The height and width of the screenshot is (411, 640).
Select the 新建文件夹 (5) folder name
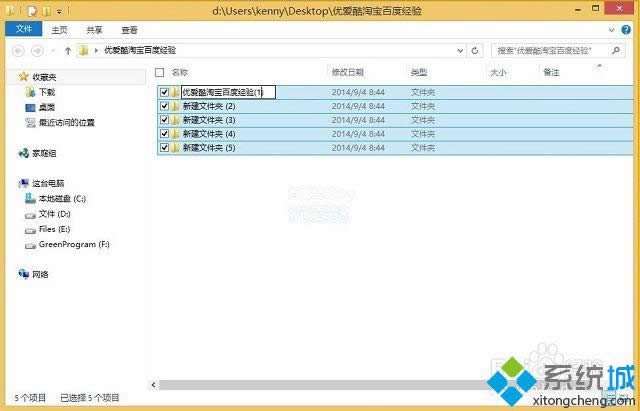point(209,148)
